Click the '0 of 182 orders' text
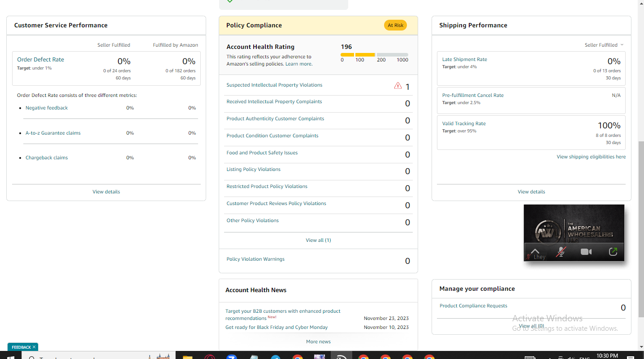Viewport: 644px width, 359px height. (181, 70)
